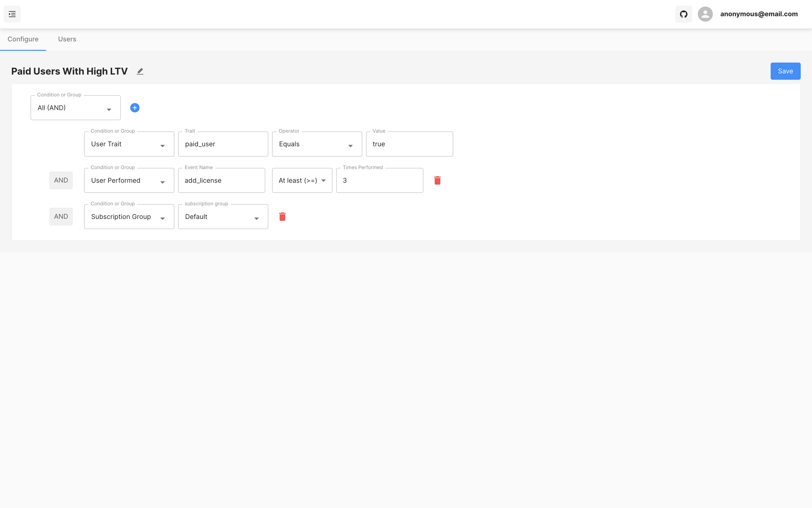Viewport: 812px width, 508px height.
Task: Focus the Times Performed field
Action: tap(379, 180)
